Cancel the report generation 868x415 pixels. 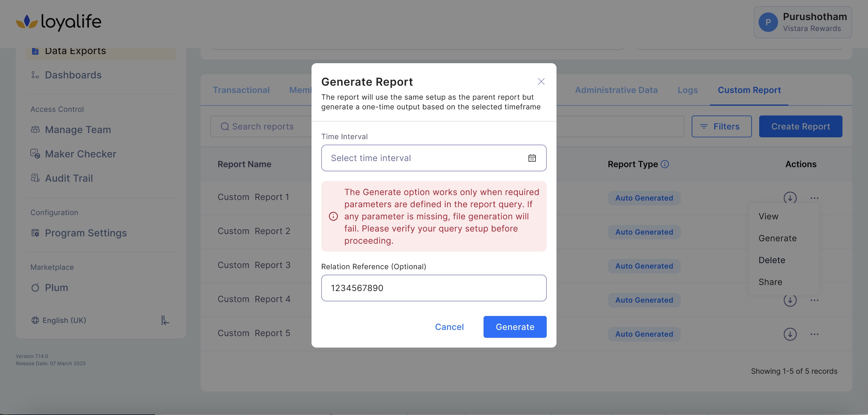point(449,327)
